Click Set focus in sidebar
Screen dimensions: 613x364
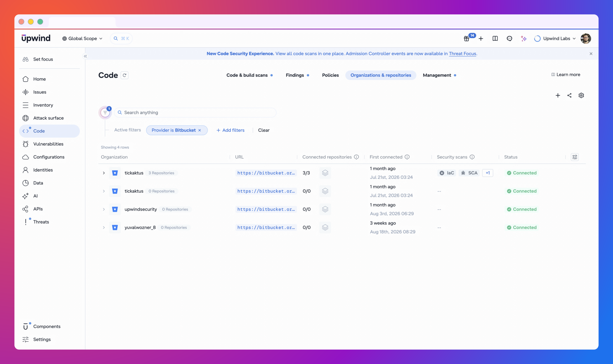[49, 59]
